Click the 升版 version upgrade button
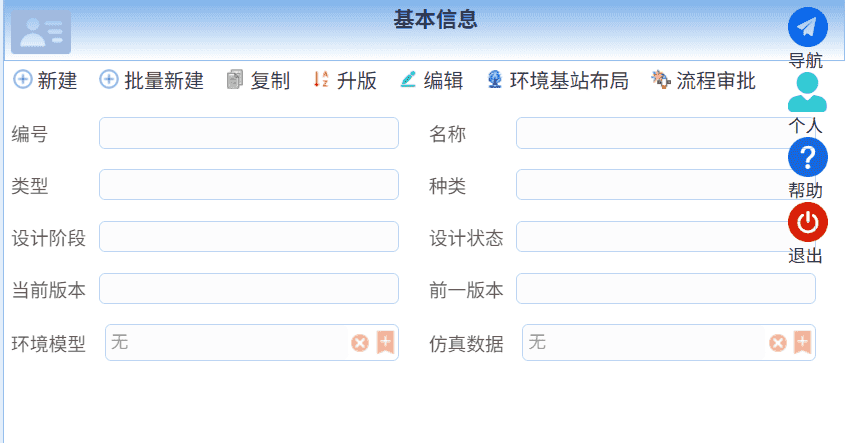Image resolution: width=846 pixels, height=443 pixels. [345, 81]
